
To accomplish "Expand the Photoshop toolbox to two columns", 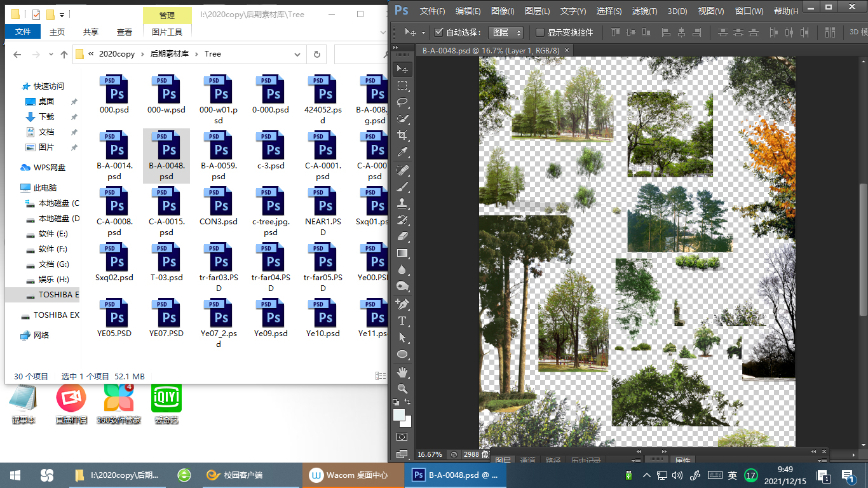I will point(396,47).
